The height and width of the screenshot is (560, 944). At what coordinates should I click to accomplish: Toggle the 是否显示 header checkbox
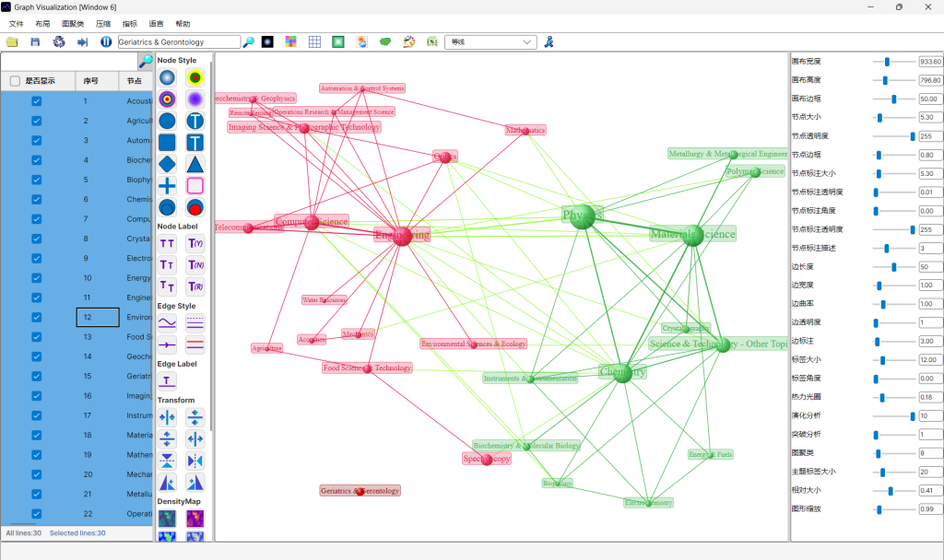click(15, 81)
